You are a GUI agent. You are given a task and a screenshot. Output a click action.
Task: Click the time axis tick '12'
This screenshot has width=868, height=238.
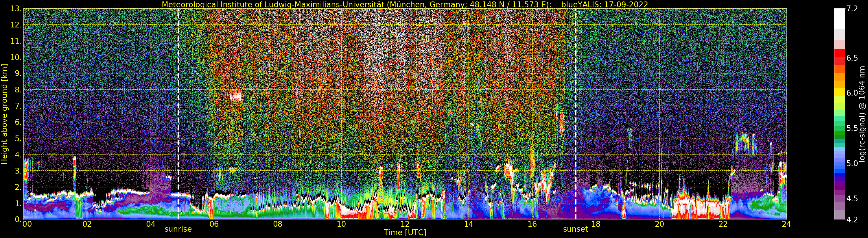405,224
